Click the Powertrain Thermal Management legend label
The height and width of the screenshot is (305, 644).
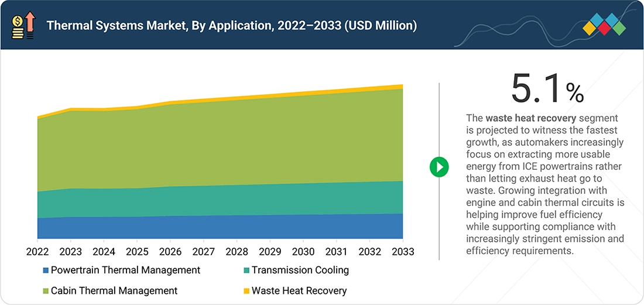pos(126,270)
